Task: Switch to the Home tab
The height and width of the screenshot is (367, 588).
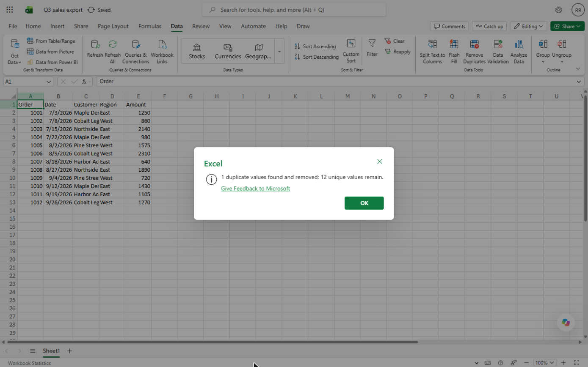Action: click(x=33, y=26)
